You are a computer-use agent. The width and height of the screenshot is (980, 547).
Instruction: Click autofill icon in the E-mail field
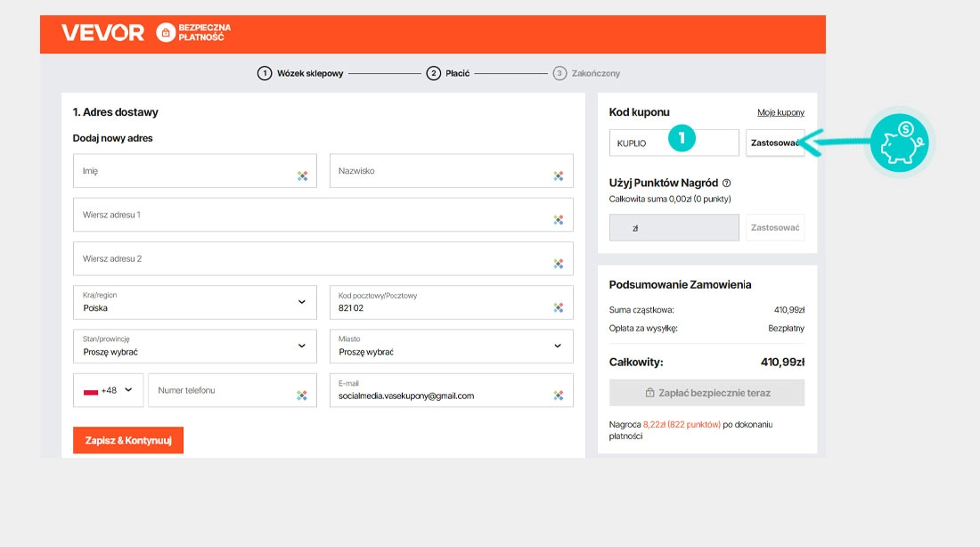pos(559,396)
